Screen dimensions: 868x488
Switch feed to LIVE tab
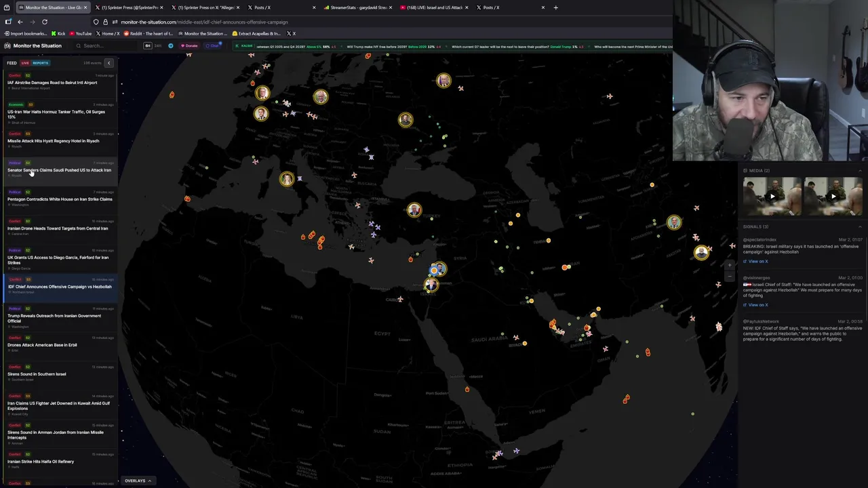(25, 63)
